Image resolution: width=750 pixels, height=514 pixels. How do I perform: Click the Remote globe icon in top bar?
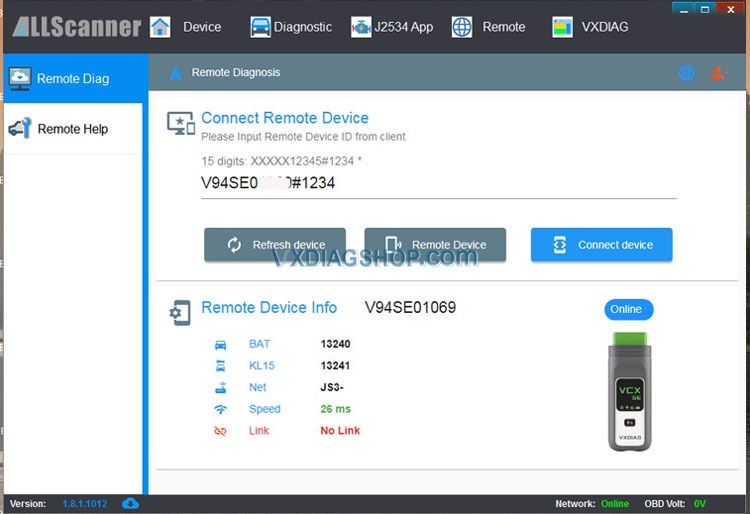click(x=462, y=27)
